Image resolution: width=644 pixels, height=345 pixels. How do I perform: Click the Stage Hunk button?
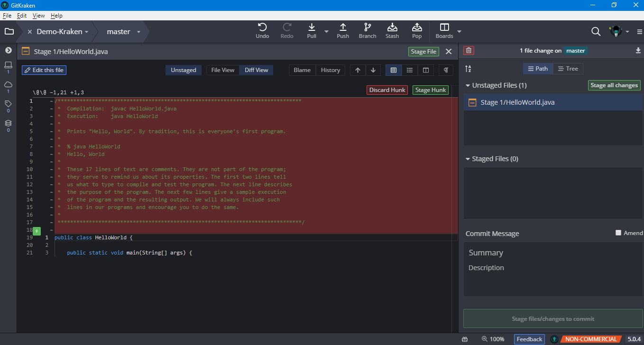pyautogui.click(x=431, y=90)
